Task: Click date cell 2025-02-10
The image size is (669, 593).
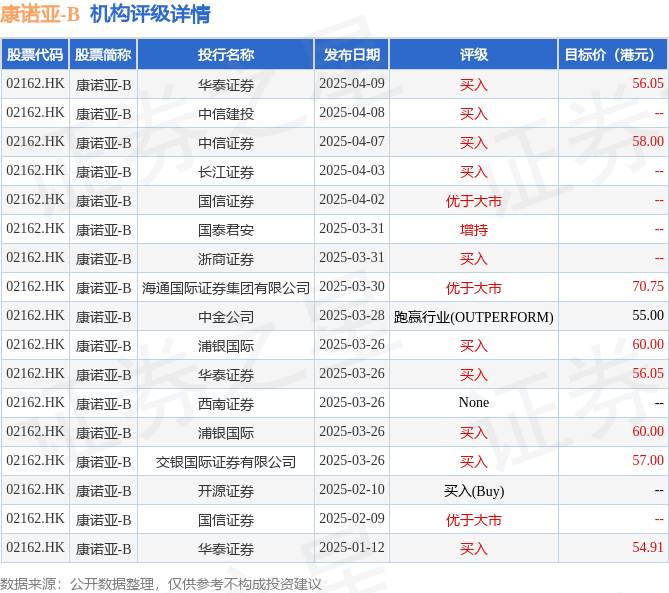Action: (x=352, y=490)
